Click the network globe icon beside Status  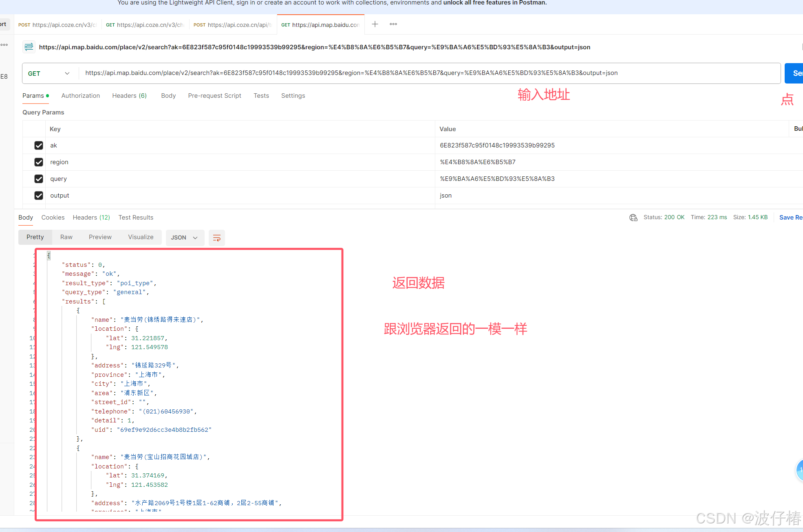[x=633, y=218]
